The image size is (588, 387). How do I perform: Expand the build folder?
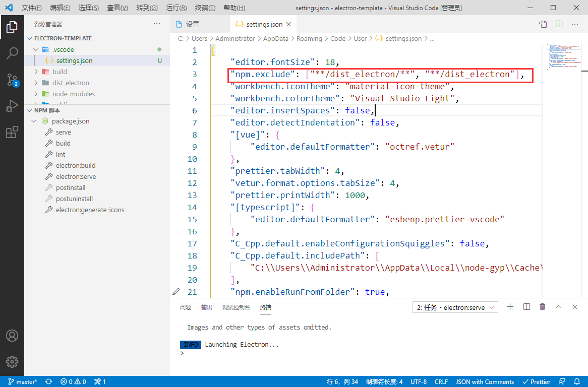[x=36, y=72]
